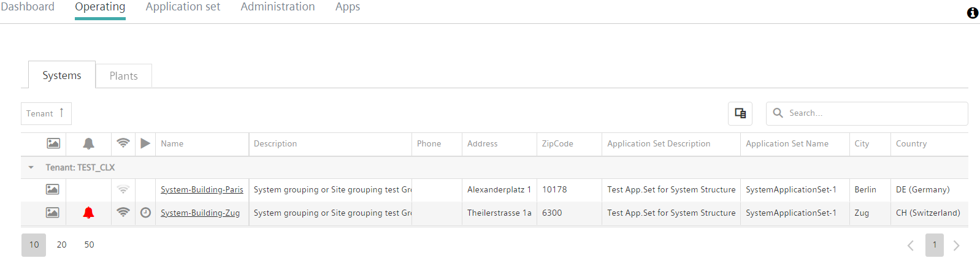Open the column chooser icon button
The image size is (980, 258).
point(740,113)
